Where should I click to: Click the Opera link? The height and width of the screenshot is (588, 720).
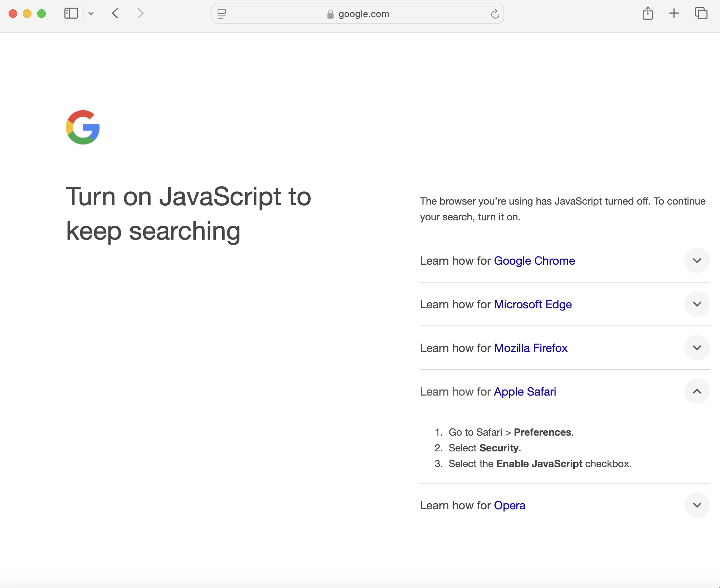pos(509,505)
